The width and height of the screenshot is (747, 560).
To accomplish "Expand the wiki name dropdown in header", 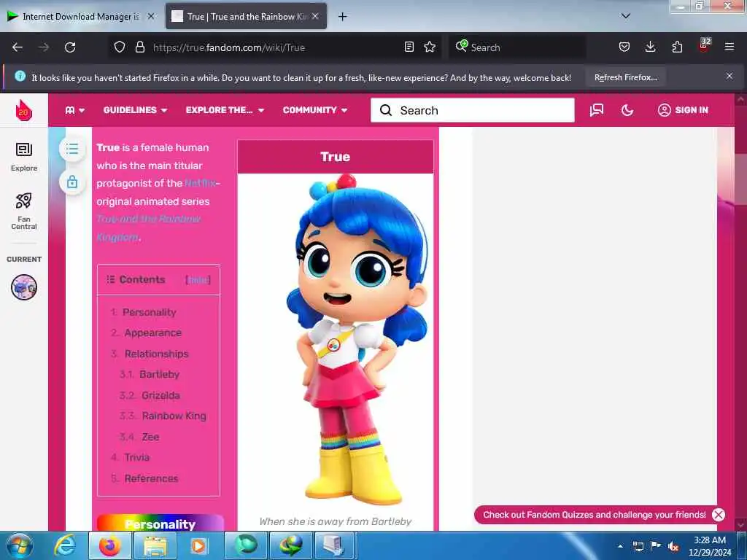I will [x=75, y=110].
